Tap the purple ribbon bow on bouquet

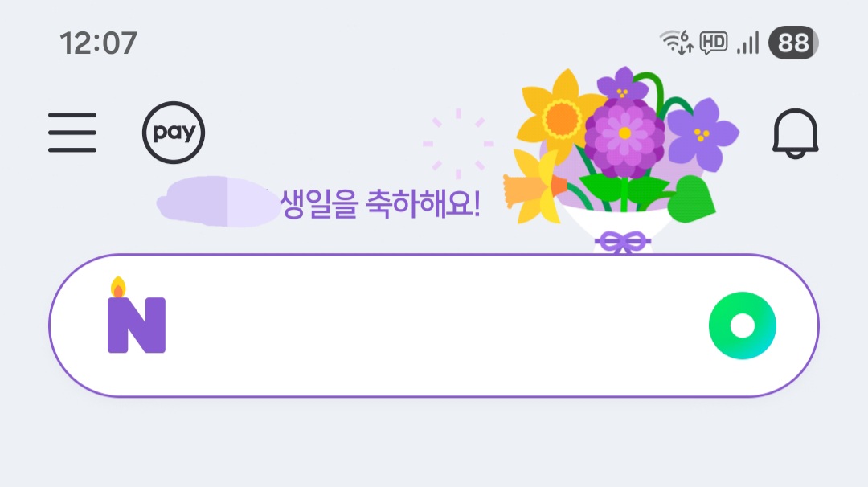coord(623,240)
